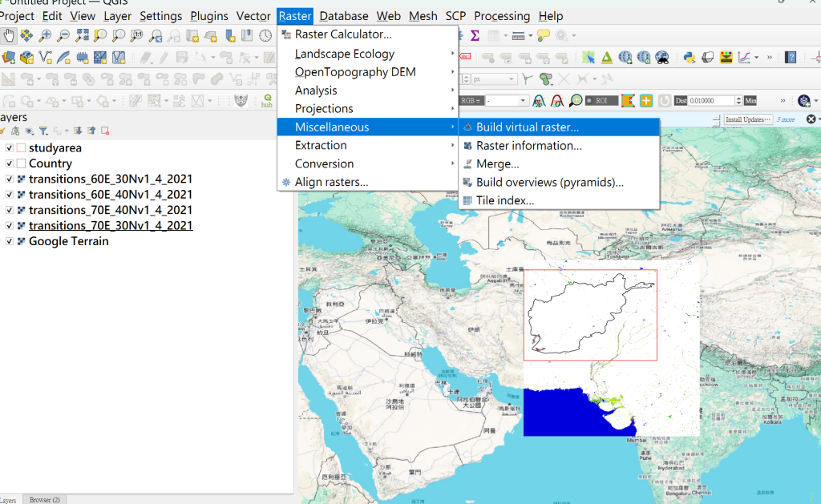Toggle visibility of transitions_70E_30Nv1_4_2021 layer
Viewport: 821px width, 504px height.
coord(10,226)
